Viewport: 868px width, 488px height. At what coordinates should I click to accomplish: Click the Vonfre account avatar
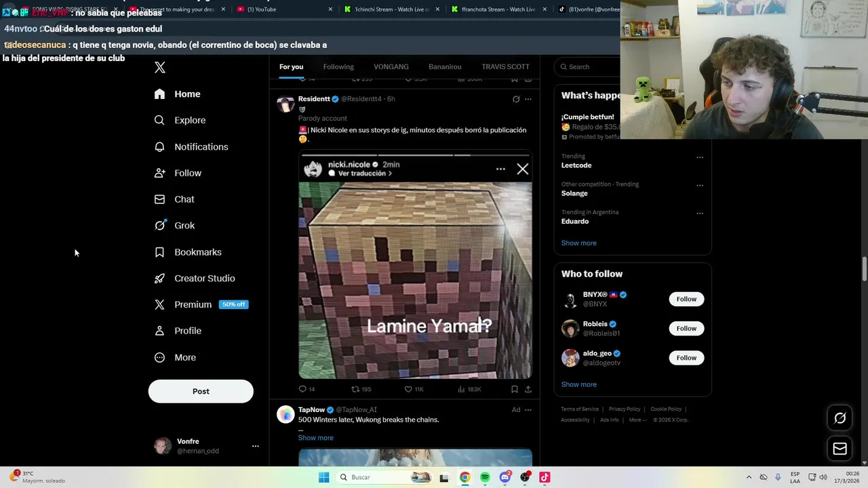tap(163, 446)
